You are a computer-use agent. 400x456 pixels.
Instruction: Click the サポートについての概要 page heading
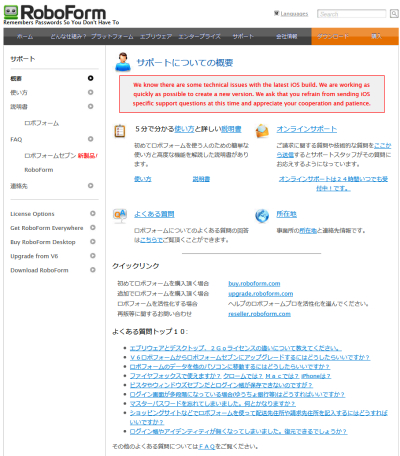pos(185,63)
